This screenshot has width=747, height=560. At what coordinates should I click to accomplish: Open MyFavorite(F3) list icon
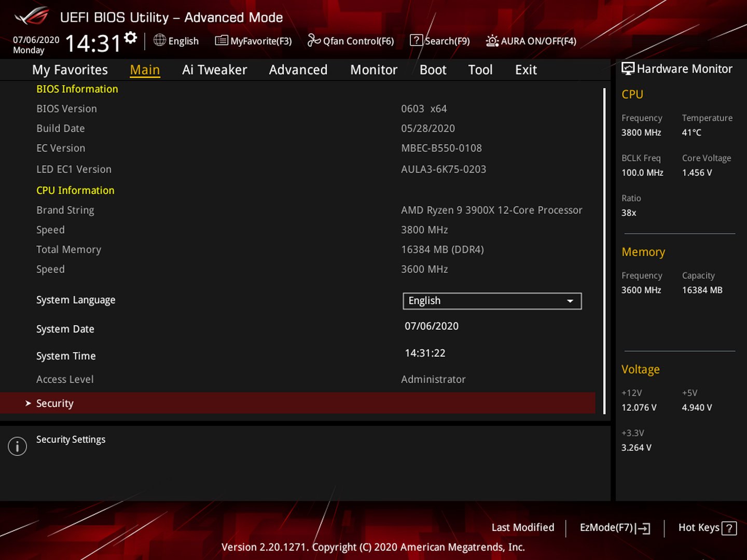point(222,40)
